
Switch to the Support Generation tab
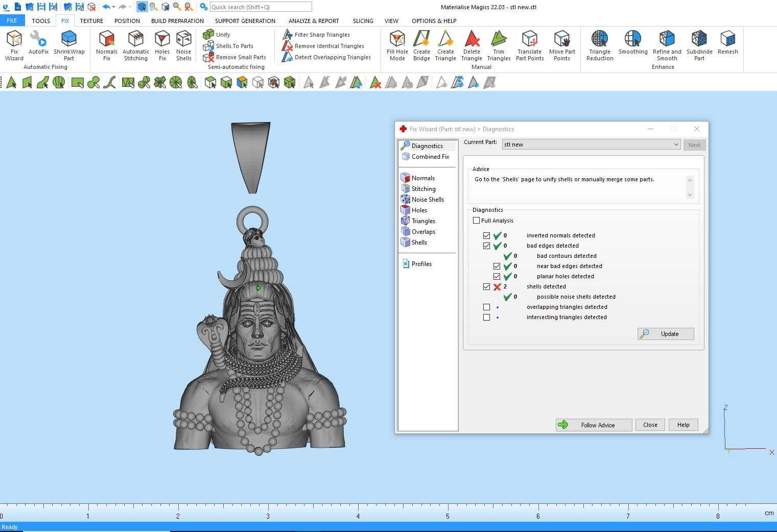245,21
